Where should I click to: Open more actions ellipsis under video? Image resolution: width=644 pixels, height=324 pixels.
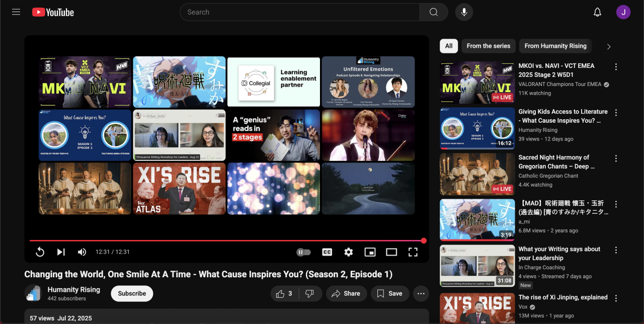tap(421, 293)
